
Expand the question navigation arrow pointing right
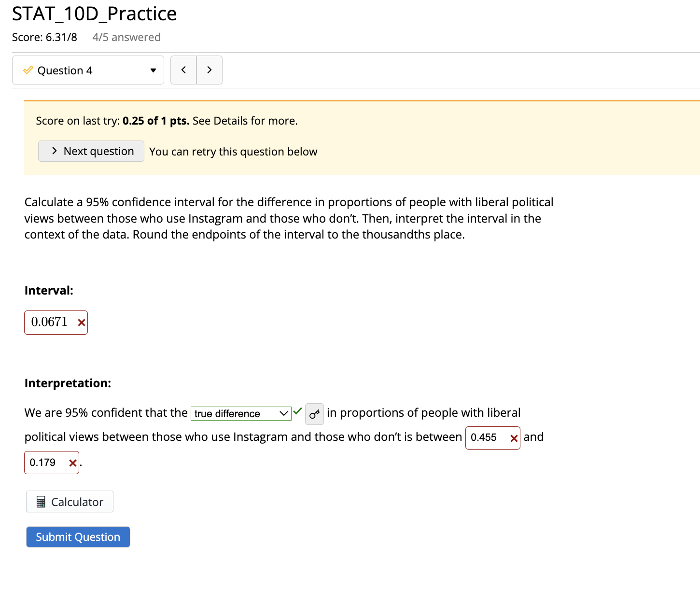(209, 70)
